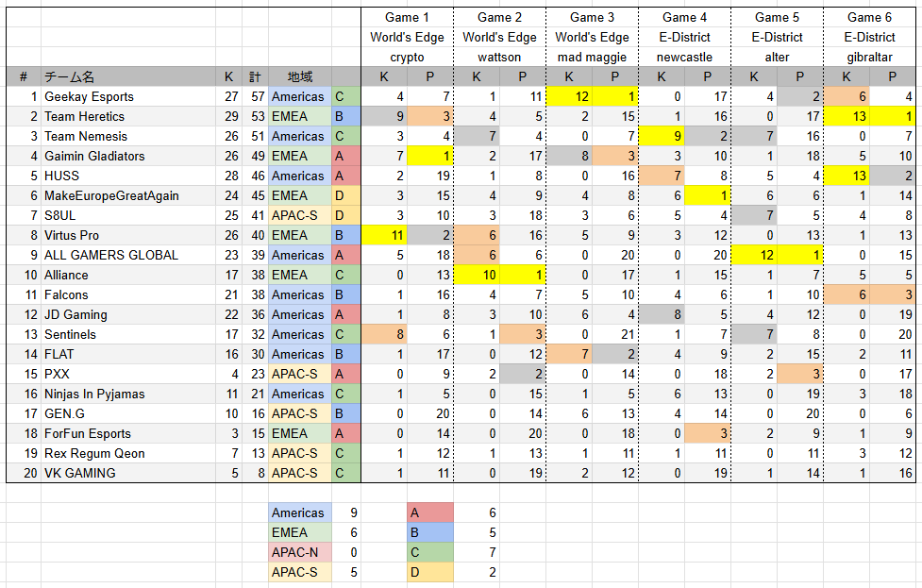This screenshot has width=922, height=588.
Task: Click the 'Gaimin Gladiators' team name
Action: click(128, 156)
